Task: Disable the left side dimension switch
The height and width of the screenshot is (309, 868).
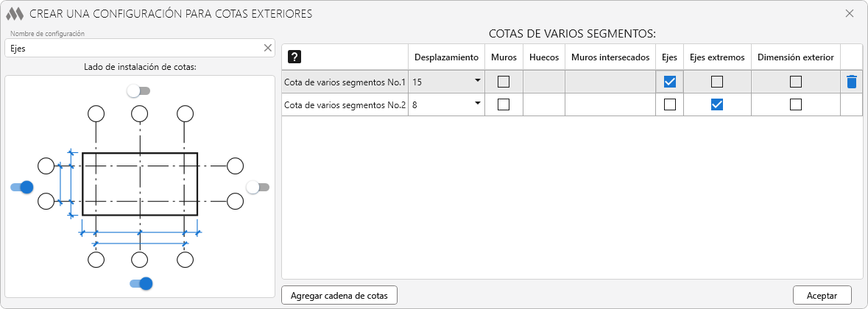Action: coord(22,187)
